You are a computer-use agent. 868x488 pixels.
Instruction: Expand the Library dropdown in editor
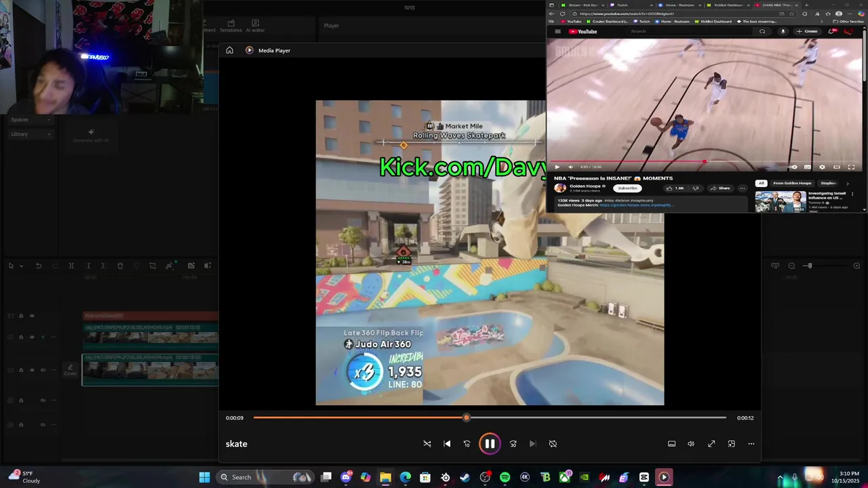pyautogui.click(x=31, y=134)
